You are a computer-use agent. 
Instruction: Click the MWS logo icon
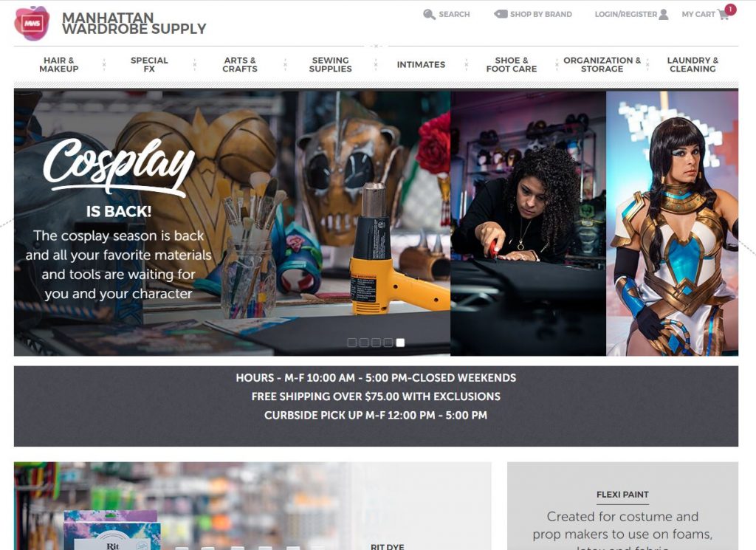32,23
